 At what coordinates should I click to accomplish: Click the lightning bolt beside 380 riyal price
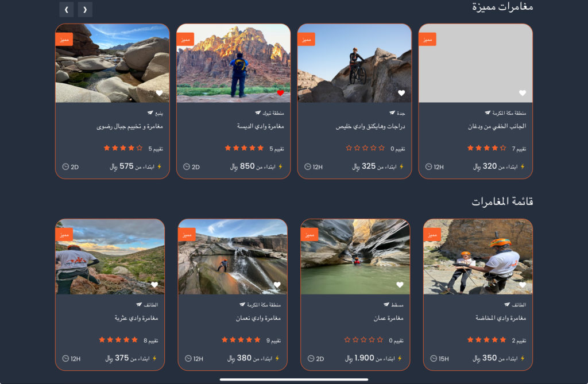[x=277, y=359]
